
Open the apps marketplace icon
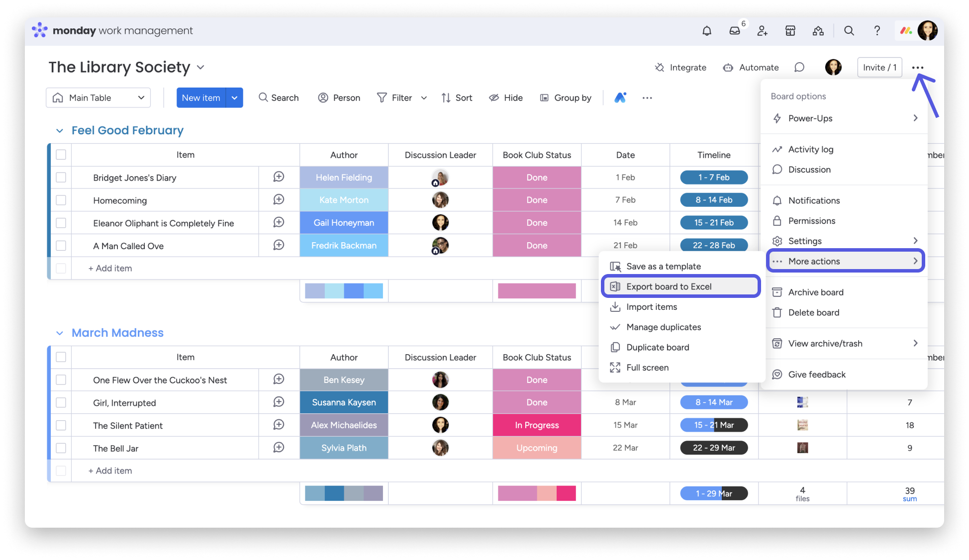point(790,31)
